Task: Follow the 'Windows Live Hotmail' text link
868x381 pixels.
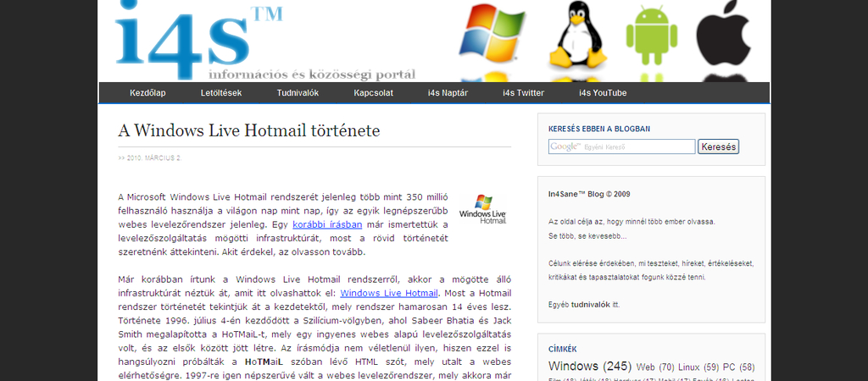Action: tap(389, 293)
